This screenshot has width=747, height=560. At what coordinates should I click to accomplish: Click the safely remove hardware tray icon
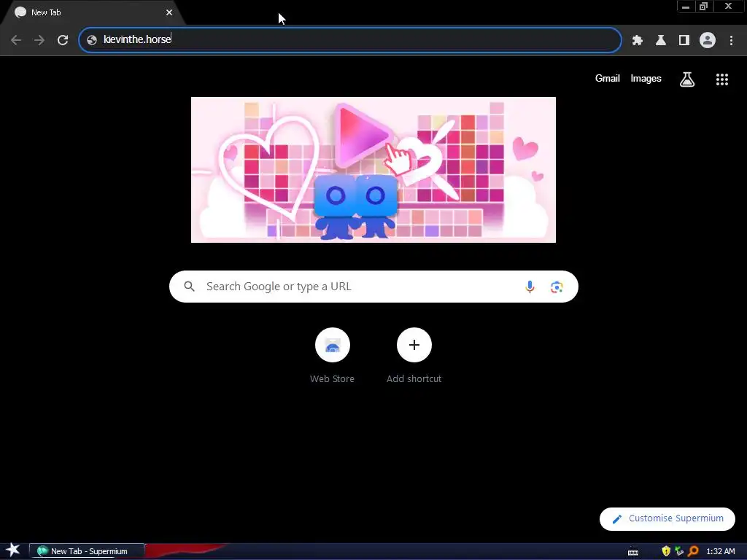pyautogui.click(x=679, y=551)
